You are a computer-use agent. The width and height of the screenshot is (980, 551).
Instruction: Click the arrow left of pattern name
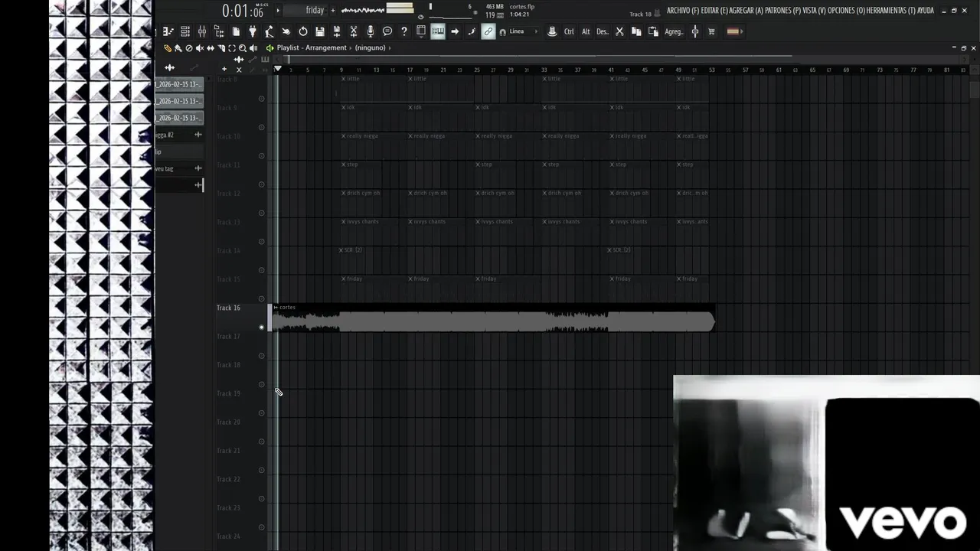click(278, 10)
